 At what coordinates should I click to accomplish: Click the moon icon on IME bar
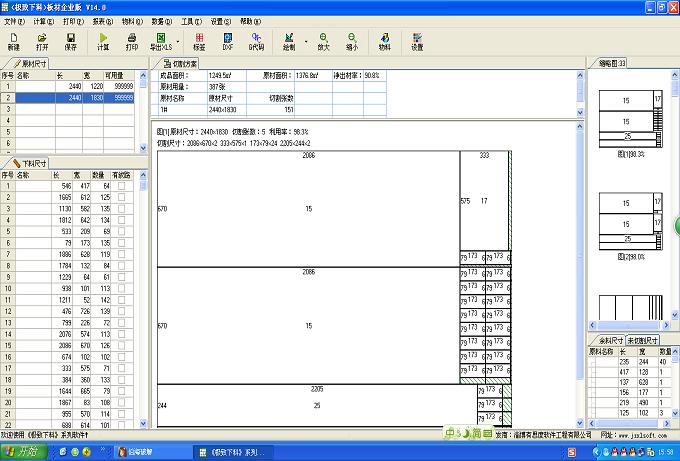tap(466, 433)
